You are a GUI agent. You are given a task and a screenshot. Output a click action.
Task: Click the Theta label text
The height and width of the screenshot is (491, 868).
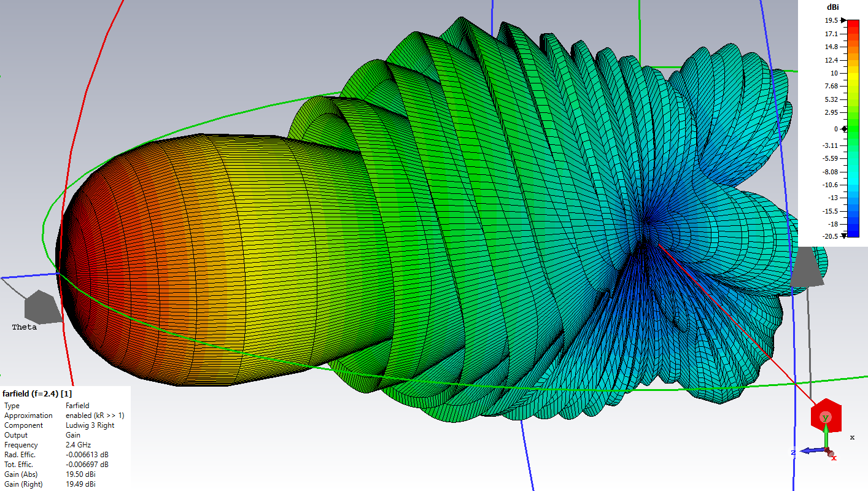click(25, 327)
